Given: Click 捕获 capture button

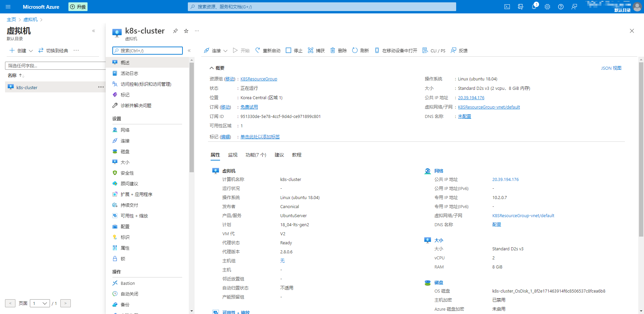Looking at the screenshot, I should click(x=316, y=51).
